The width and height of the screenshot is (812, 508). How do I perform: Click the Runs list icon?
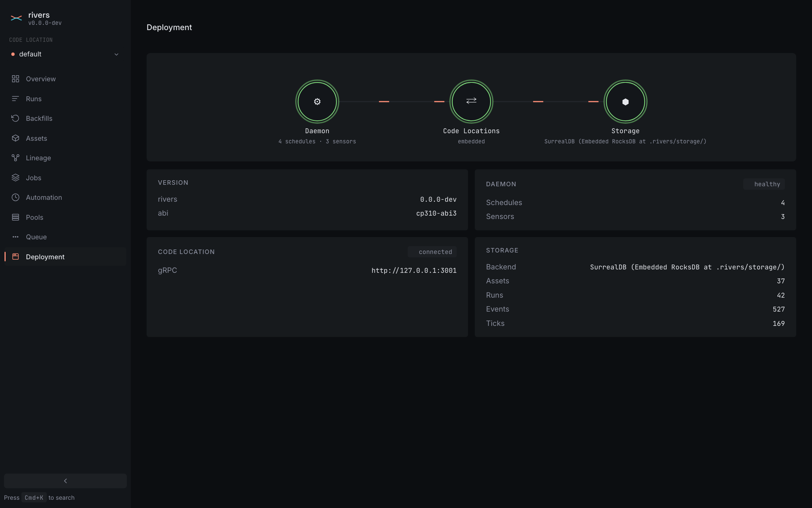(x=15, y=99)
